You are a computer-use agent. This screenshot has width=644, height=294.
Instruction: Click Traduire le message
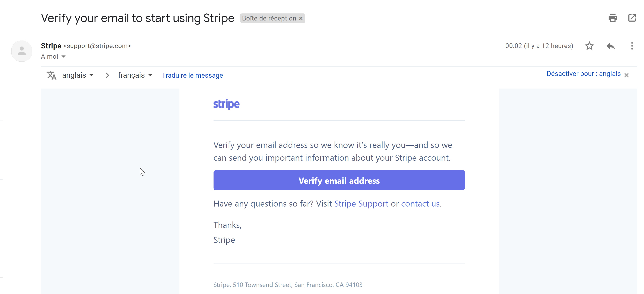[x=192, y=75]
